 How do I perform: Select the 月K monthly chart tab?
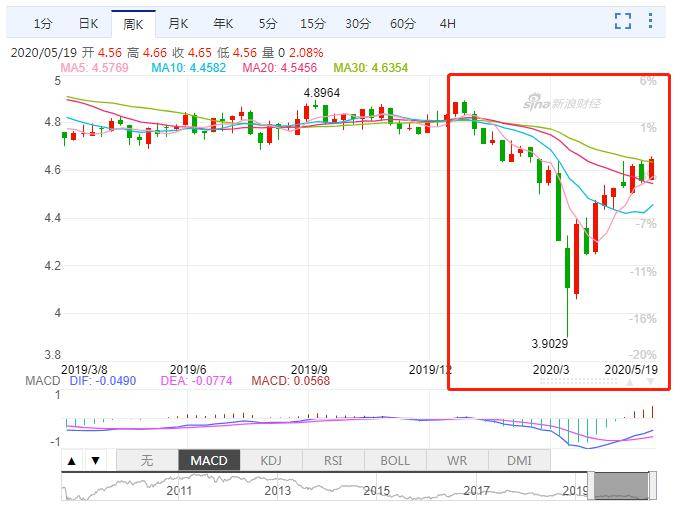click(x=178, y=23)
